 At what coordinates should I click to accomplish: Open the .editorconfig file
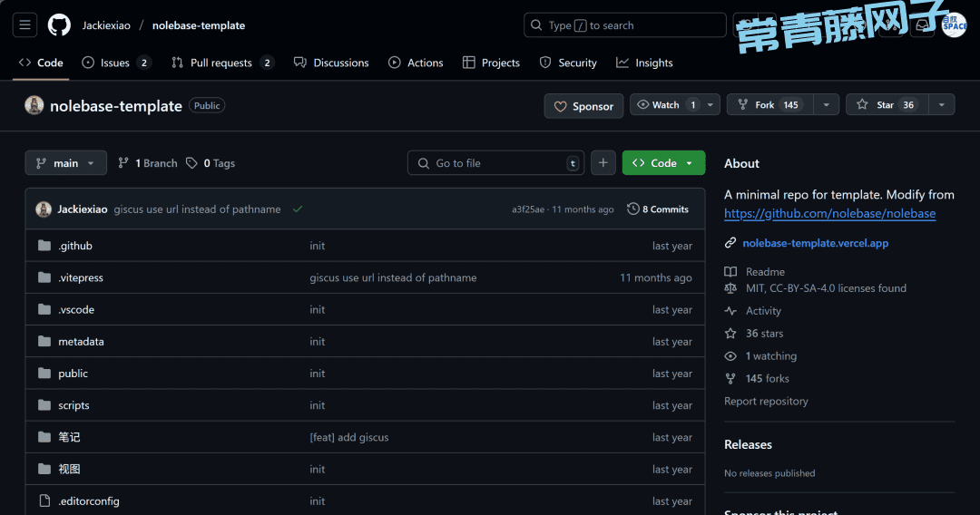[x=89, y=500]
